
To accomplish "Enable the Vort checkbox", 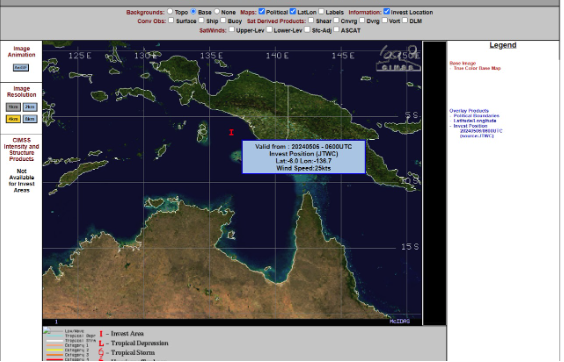I will coord(385,21).
